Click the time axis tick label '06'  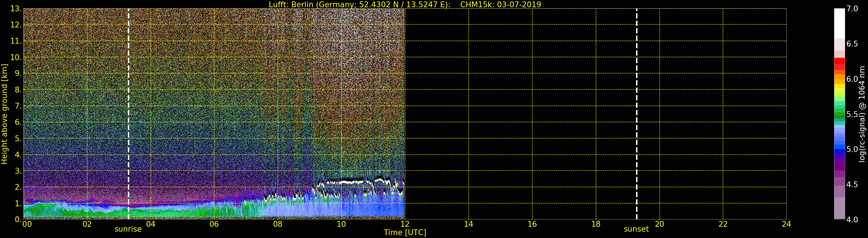(214, 224)
